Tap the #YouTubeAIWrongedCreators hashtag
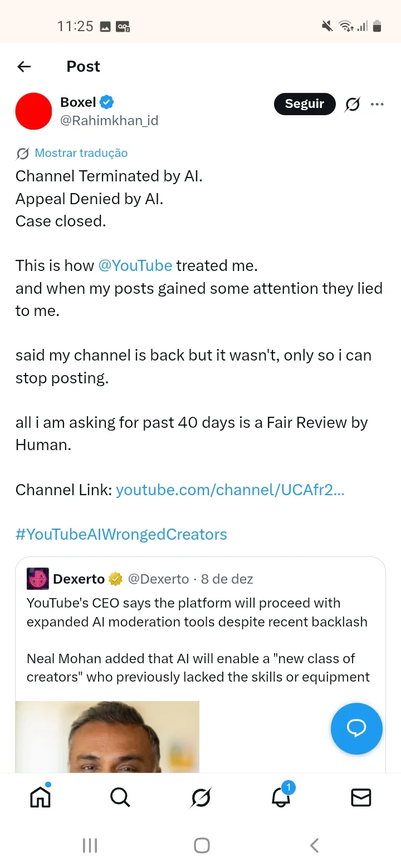This screenshot has height=868, width=401. coord(121,534)
